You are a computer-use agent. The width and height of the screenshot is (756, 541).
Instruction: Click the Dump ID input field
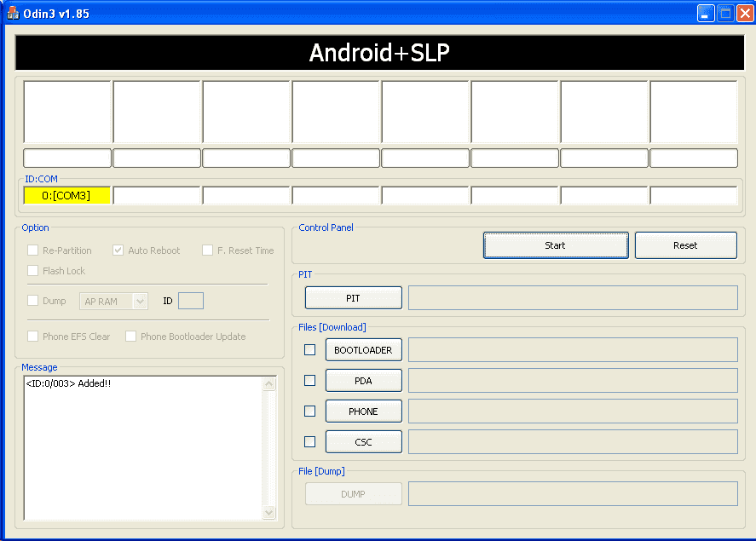(191, 301)
